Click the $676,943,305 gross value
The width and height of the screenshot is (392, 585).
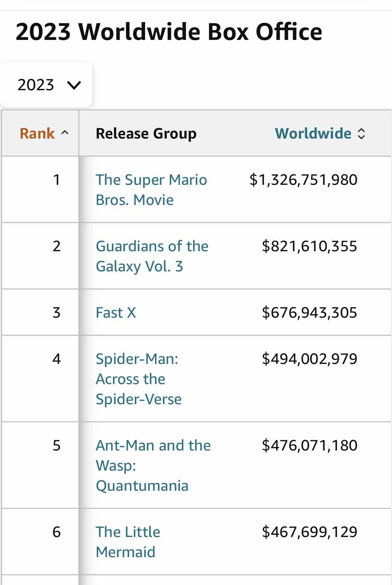(309, 313)
